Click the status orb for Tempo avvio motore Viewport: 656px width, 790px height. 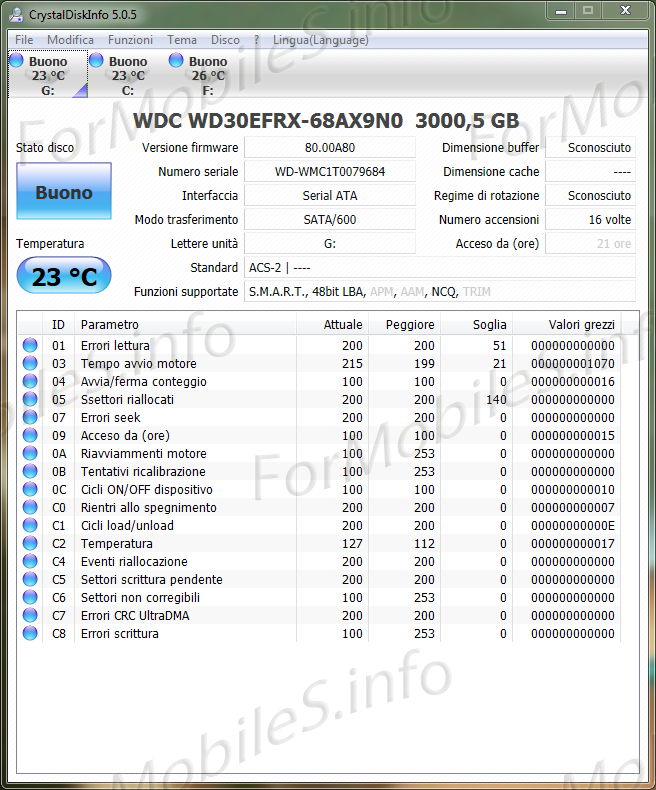coord(30,364)
